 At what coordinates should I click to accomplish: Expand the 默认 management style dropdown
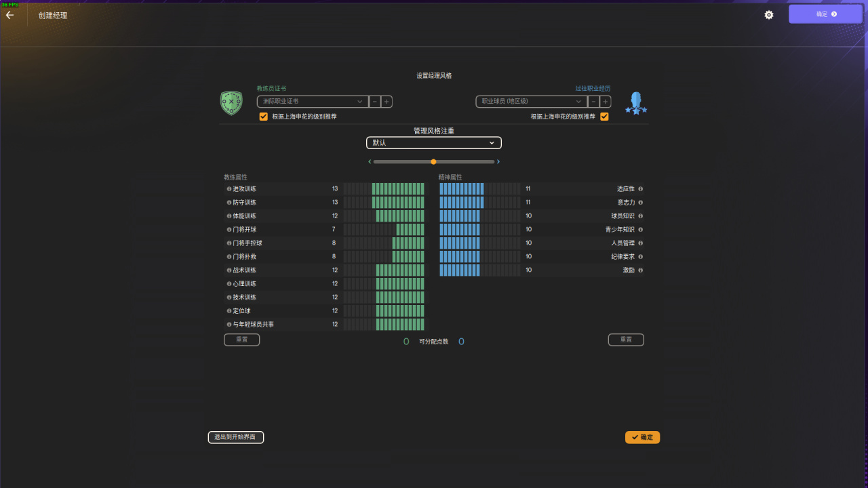(434, 143)
